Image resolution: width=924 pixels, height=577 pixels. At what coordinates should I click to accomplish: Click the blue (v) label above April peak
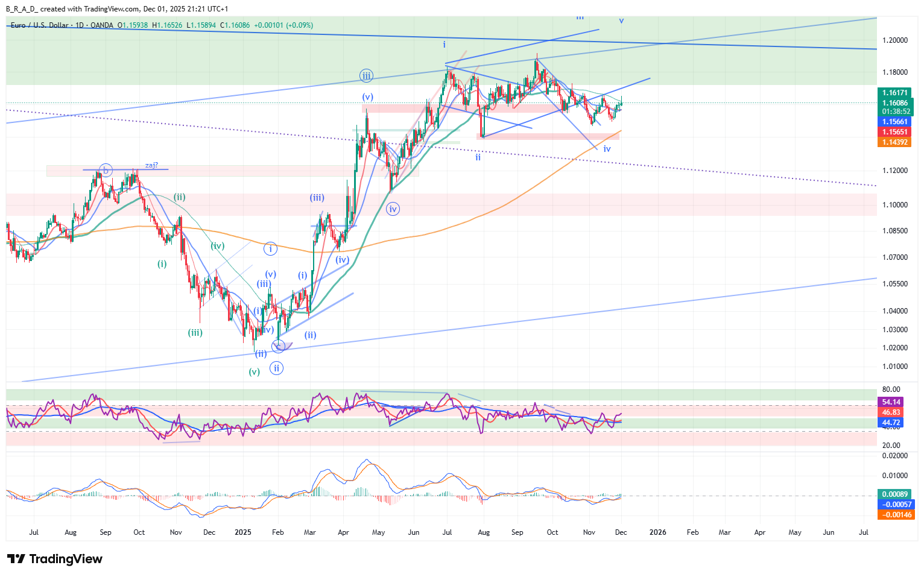(x=367, y=96)
